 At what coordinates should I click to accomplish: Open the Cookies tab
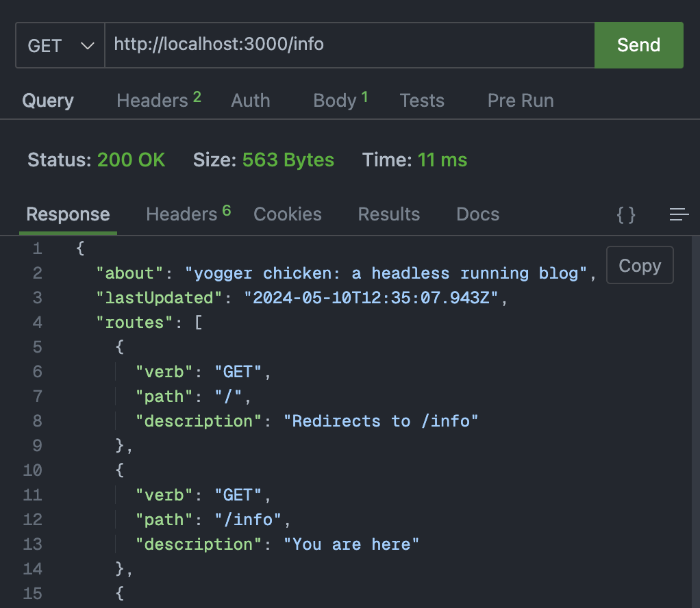coord(287,214)
